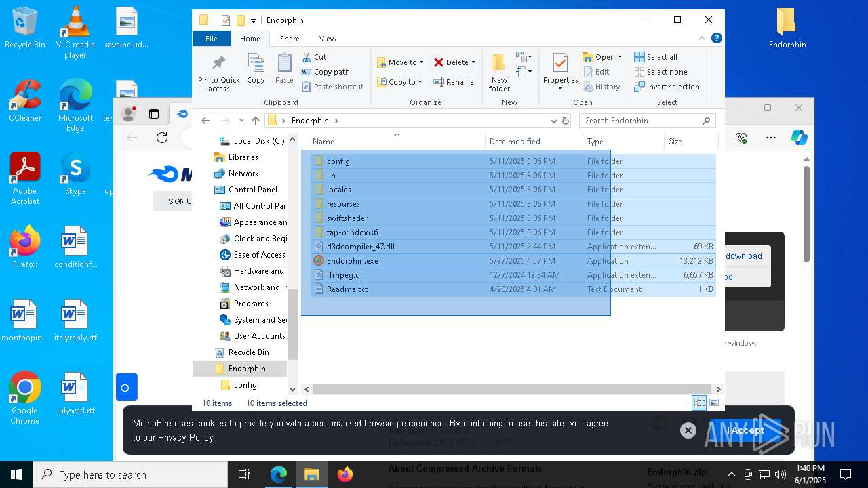Switch to the Home ribbon tab
The image size is (868, 488).
pyautogui.click(x=250, y=39)
